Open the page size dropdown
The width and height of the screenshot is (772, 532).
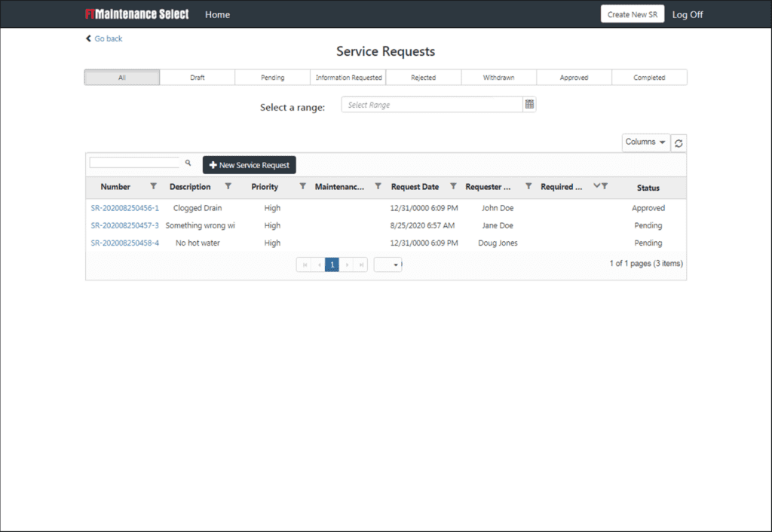point(388,264)
